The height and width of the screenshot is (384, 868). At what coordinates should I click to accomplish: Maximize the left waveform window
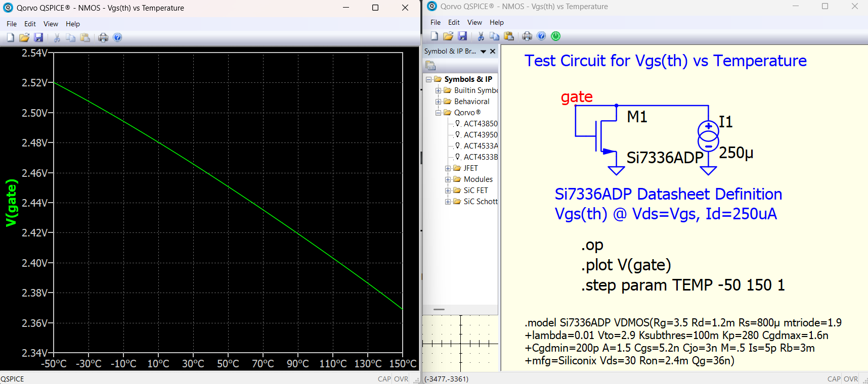tap(375, 8)
